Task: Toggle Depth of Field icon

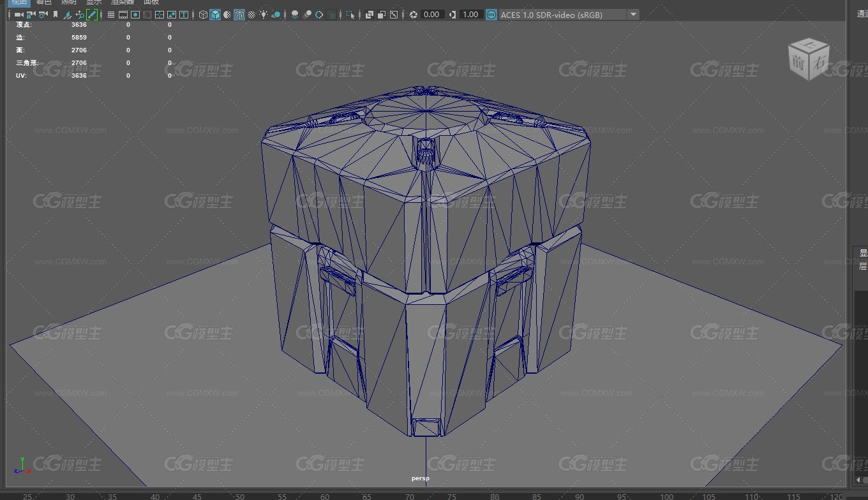Action: point(331,15)
